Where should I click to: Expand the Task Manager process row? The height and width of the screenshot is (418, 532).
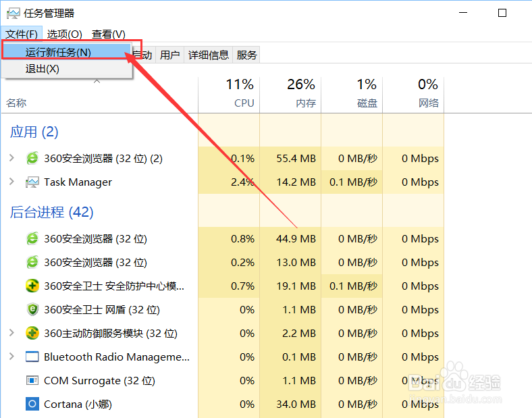(12, 182)
